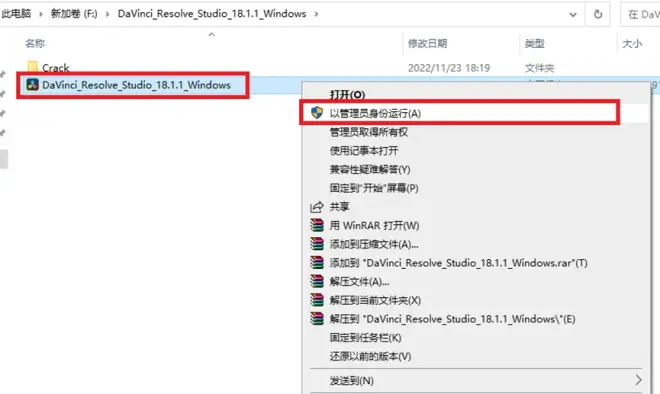Select 添加到 DaVinci_Resolve_Studio_18.1.1_Windows.rar(T)

[x=458, y=263]
